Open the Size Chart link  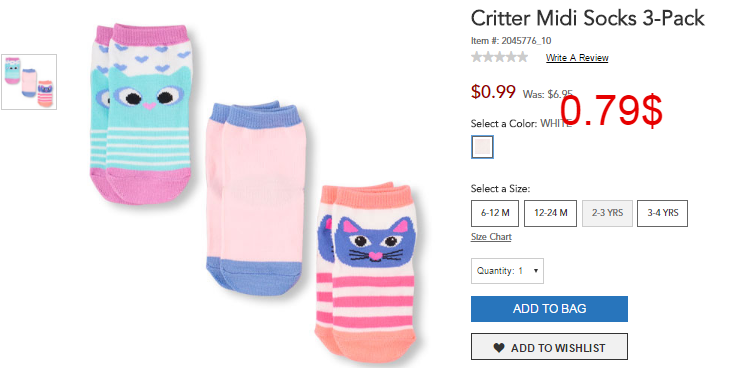491,237
